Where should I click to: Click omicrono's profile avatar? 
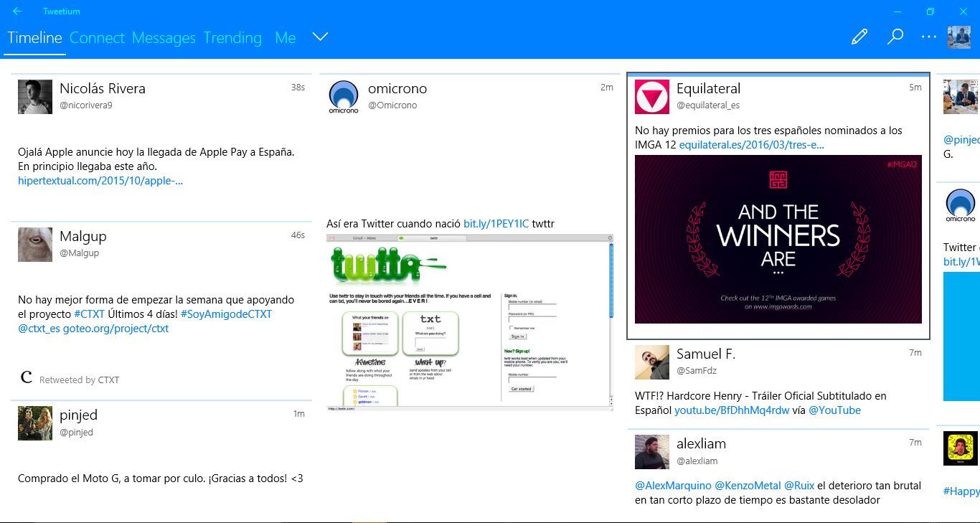point(343,96)
